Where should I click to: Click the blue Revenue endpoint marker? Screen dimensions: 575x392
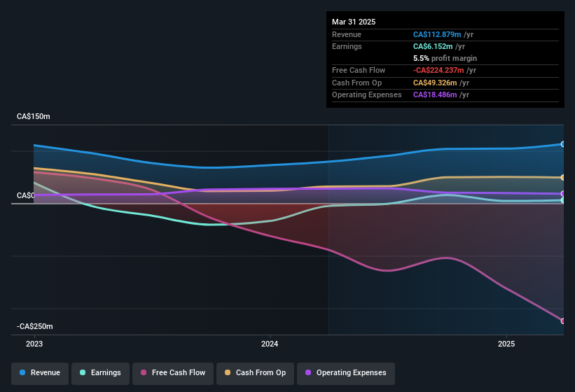click(563, 144)
